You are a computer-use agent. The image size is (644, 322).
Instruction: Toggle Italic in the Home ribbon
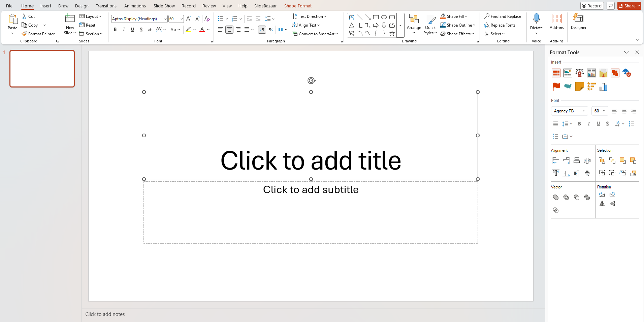coord(124,30)
